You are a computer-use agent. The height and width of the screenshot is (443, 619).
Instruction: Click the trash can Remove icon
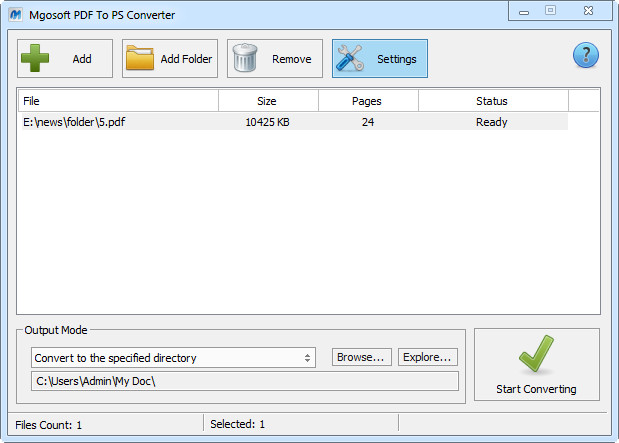point(247,59)
